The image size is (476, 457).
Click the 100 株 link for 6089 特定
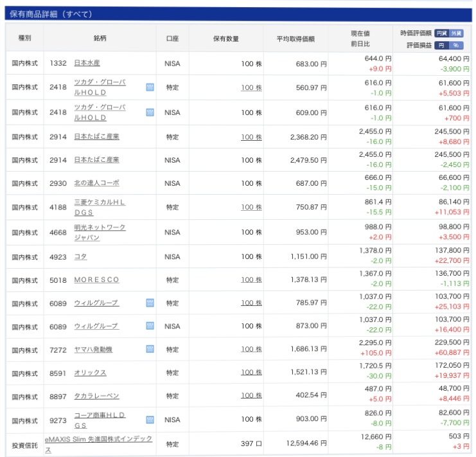coord(251,303)
